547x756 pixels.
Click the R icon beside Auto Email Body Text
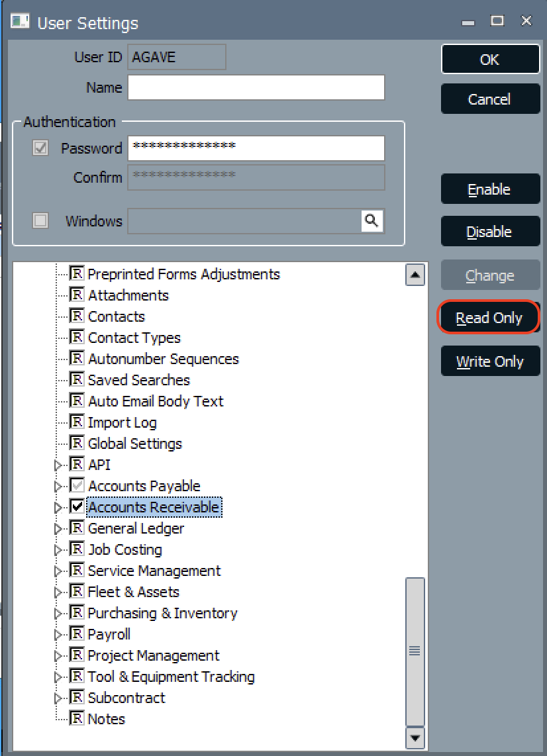pos(77,401)
